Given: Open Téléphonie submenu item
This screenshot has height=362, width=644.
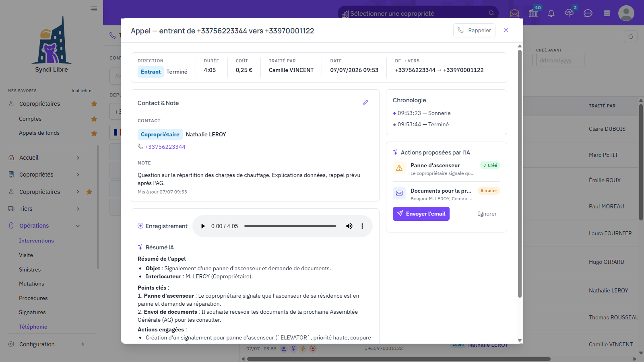Looking at the screenshot, I should click(33, 327).
